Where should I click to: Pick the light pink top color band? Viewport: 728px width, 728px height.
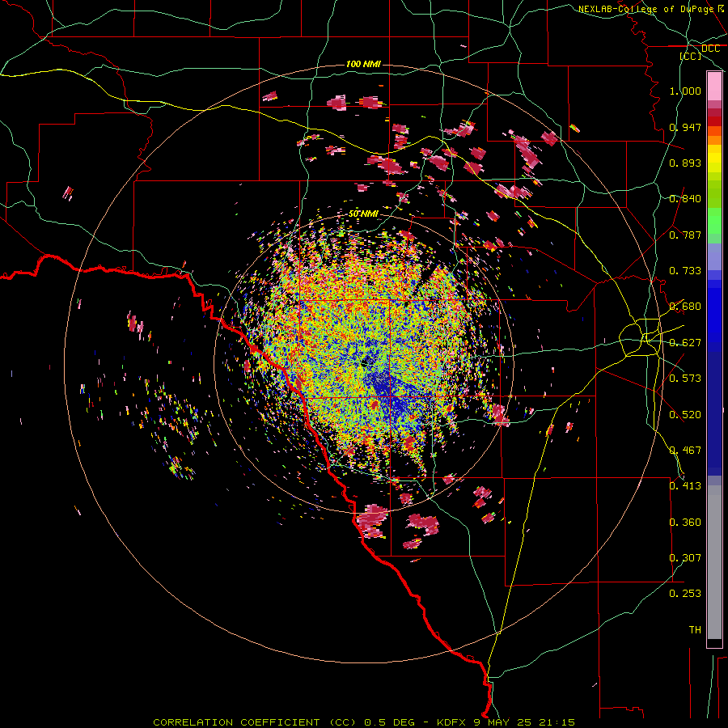click(x=714, y=87)
